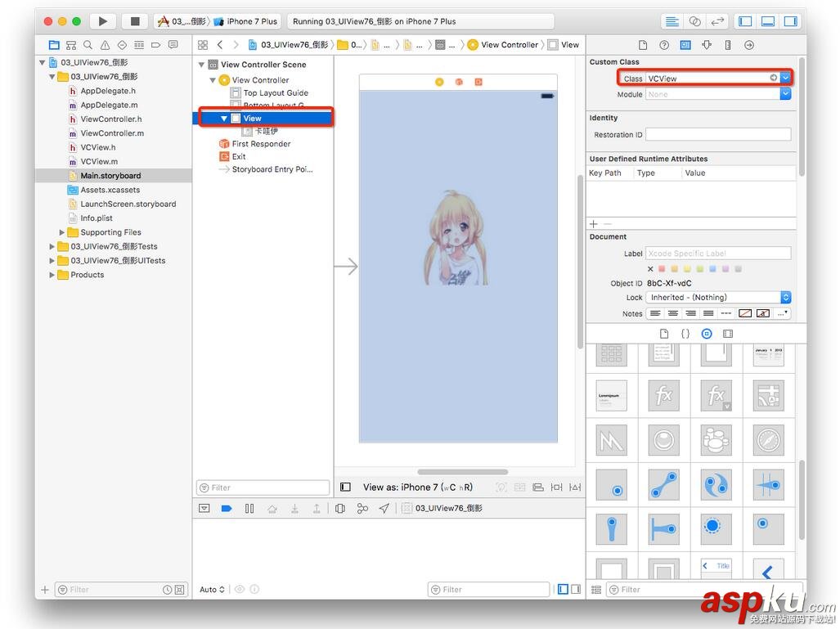
Task: Open the related items grid menu
Action: point(203,45)
